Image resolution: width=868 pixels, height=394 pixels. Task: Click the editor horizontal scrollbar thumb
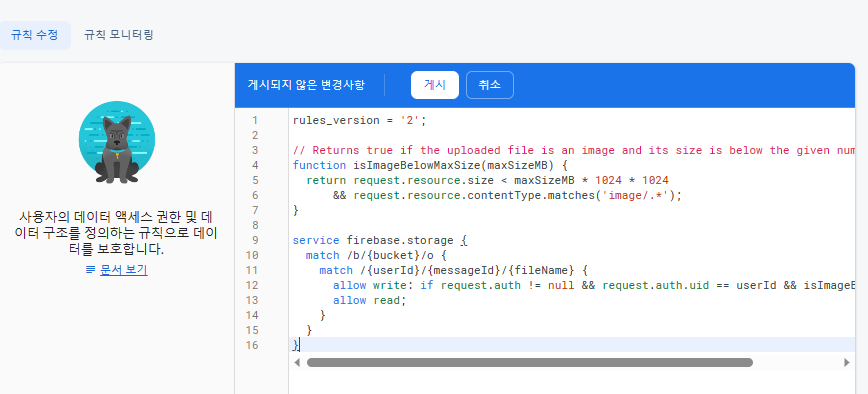530,362
